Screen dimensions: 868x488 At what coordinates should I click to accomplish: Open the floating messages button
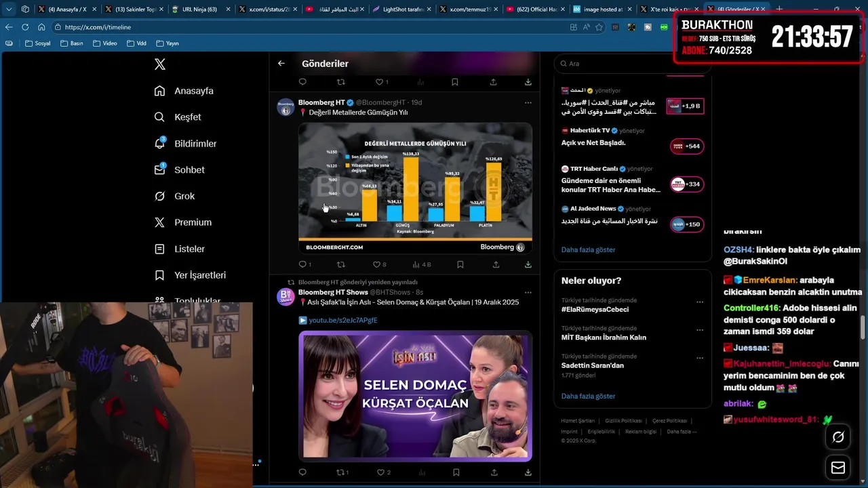point(838,468)
